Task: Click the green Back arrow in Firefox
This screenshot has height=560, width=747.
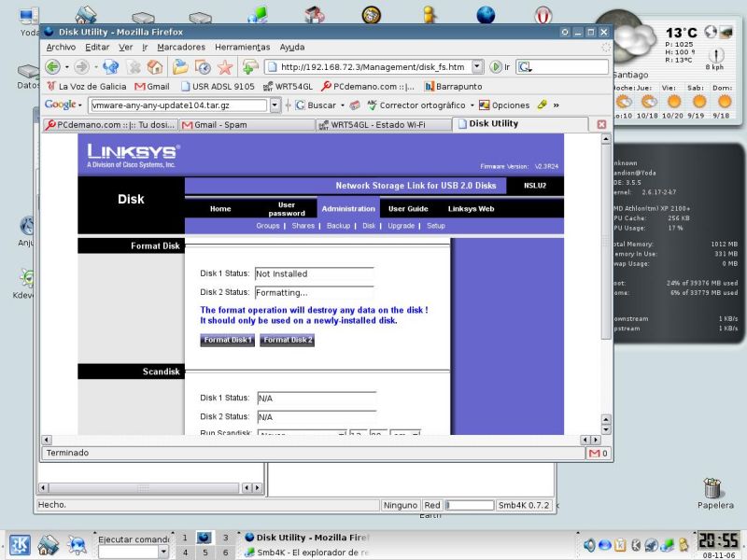Action: pyautogui.click(x=52, y=66)
